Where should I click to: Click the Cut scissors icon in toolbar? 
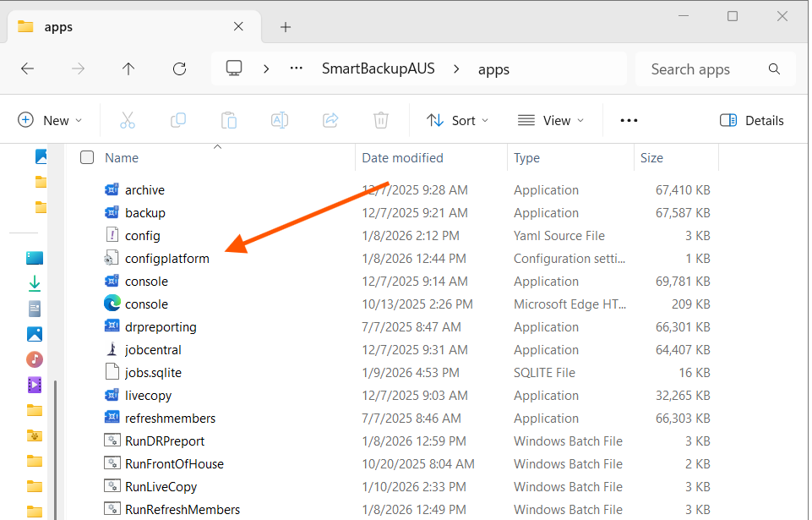(128, 120)
